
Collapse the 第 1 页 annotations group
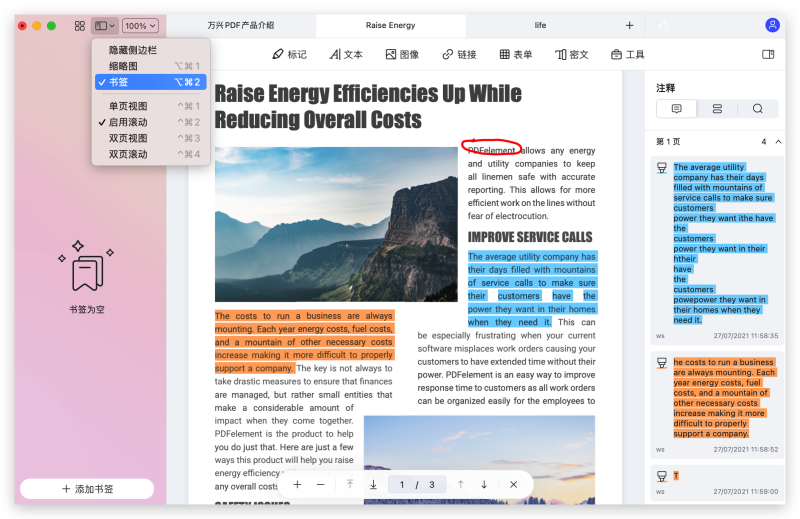click(x=778, y=142)
